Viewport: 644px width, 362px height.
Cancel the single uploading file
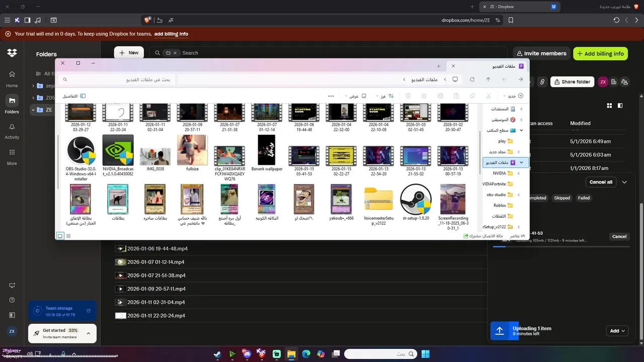[x=619, y=236]
